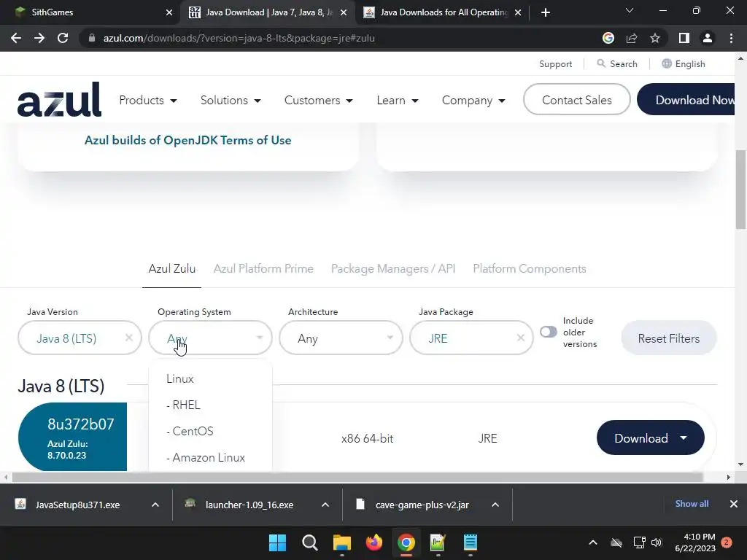Select RHEL in the OS list
Screen dimensions: 747x560
[x=210, y=405]
